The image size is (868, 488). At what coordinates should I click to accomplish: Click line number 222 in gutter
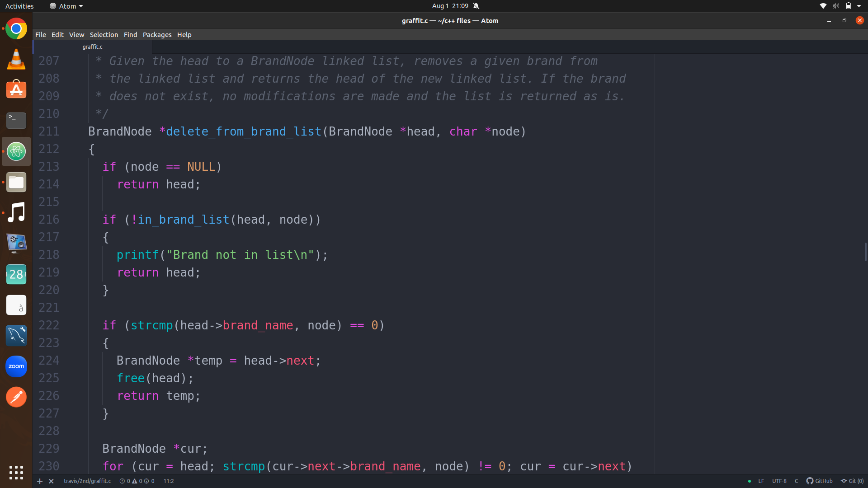click(x=49, y=325)
